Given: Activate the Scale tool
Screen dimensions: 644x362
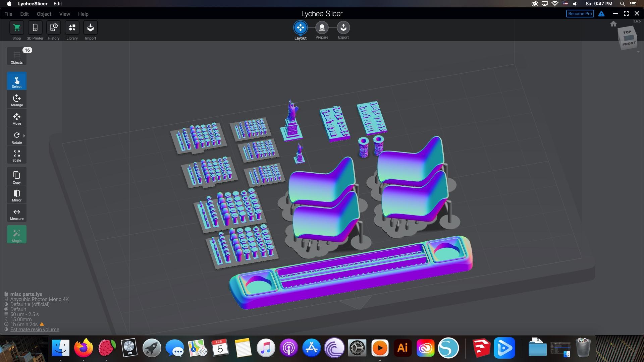Looking at the screenshot, I should [16, 155].
